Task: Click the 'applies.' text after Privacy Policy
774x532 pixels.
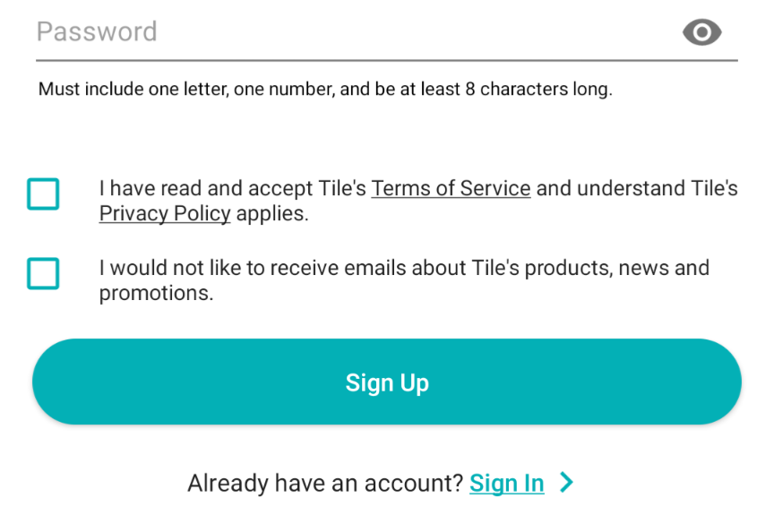Action: (x=272, y=214)
